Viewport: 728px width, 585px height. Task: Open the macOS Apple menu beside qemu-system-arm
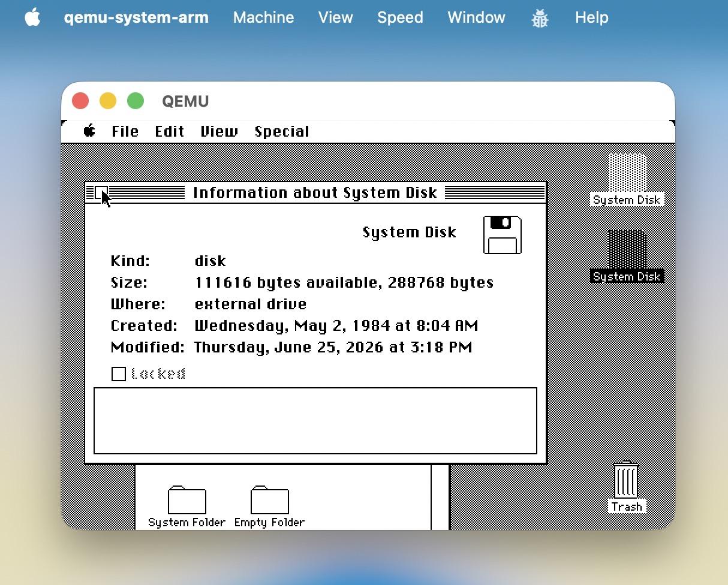pyautogui.click(x=32, y=17)
